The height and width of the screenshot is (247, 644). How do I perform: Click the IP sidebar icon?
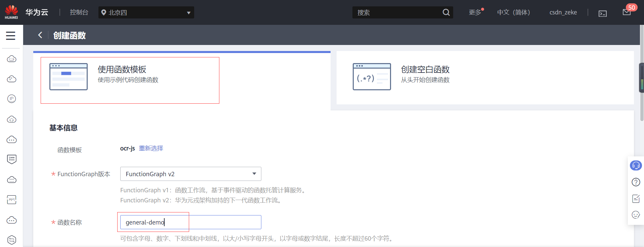(x=12, y=99)
